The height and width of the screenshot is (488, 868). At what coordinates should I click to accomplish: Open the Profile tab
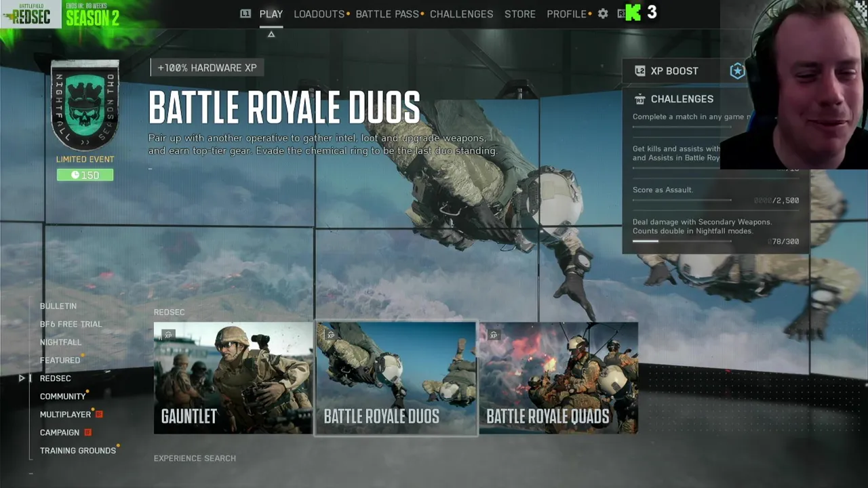click(567, 14)
